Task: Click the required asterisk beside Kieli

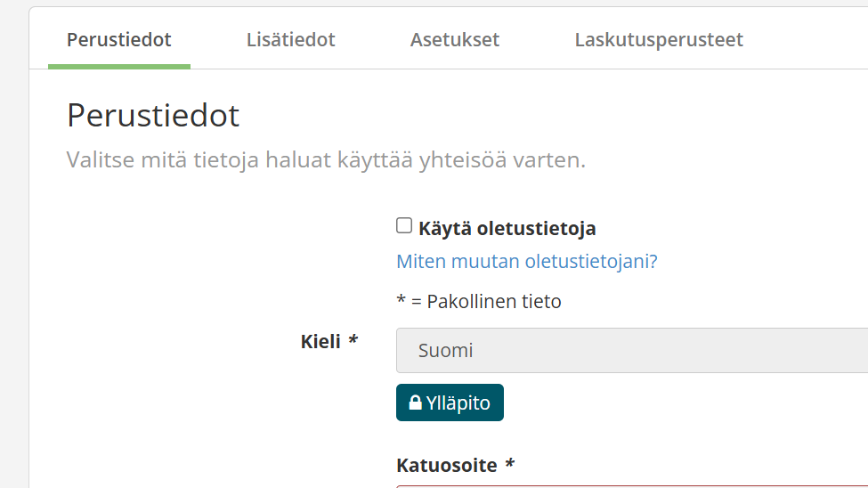Action: pyautogui.click(x=353, y=341)
